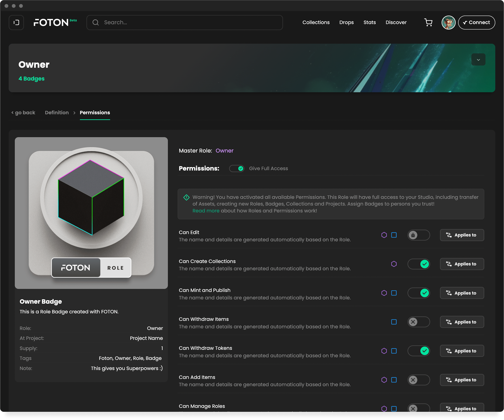Open Applies to for Can Withdraw Tokens
Image resolution: width=504 pixels, height=420 pixels.
[x=462, y=351]
